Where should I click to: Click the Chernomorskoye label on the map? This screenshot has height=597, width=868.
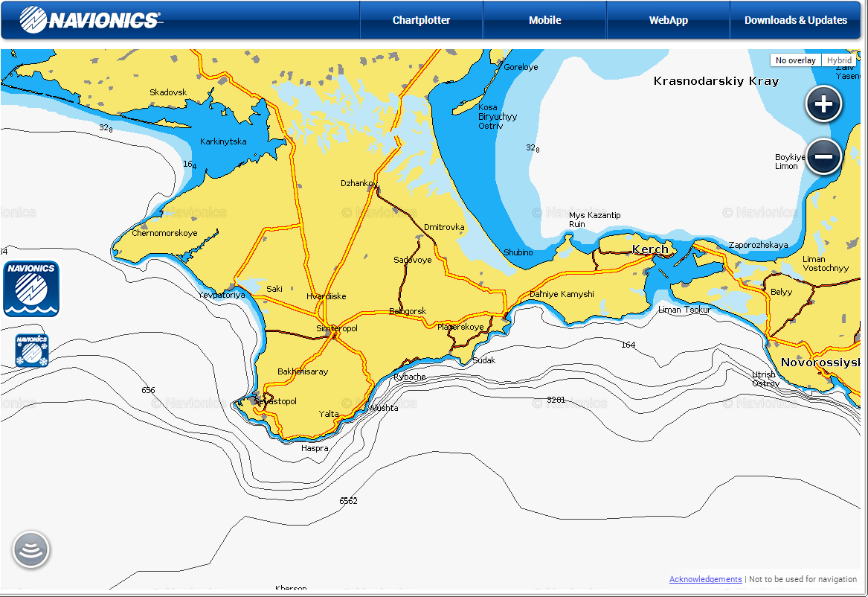(164, 233)
